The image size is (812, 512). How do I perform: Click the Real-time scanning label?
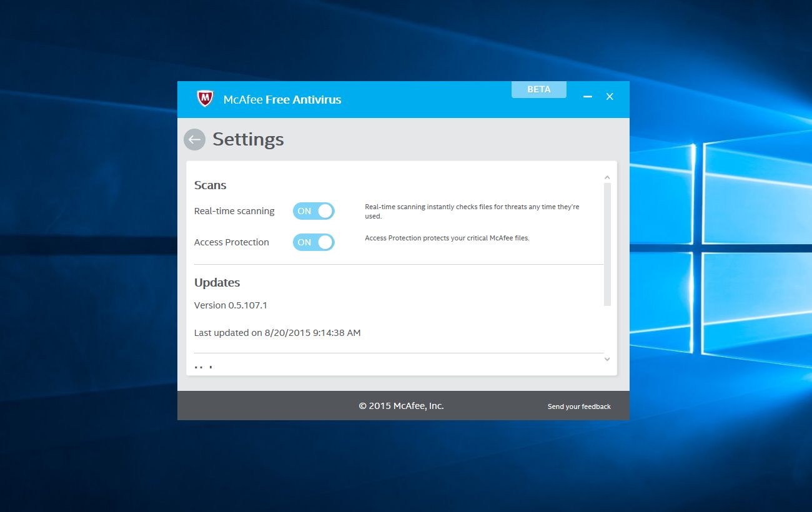tap(234, 211)
